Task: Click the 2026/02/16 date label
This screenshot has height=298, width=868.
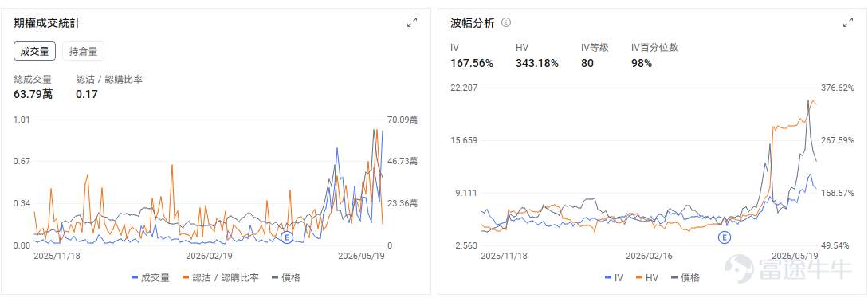Action: (x=649, y=256)
